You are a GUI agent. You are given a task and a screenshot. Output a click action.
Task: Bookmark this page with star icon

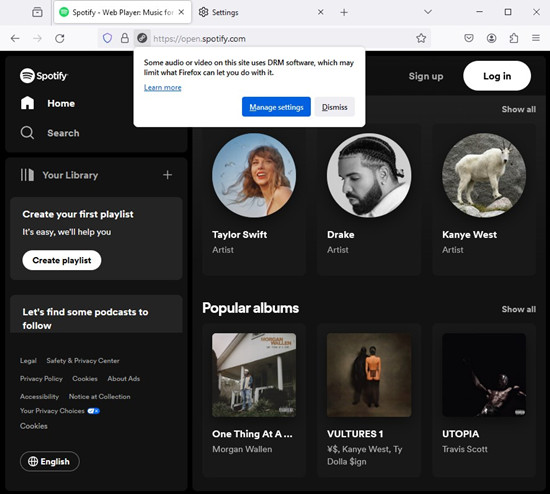click(x=421, y=38)
